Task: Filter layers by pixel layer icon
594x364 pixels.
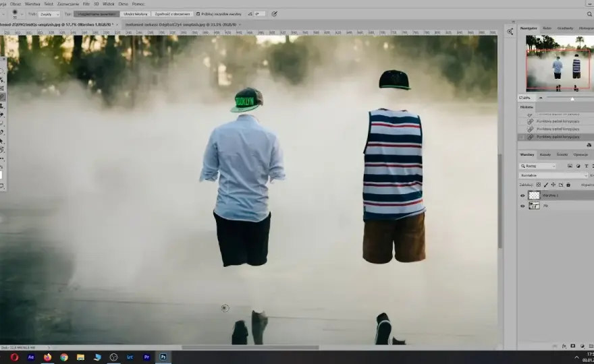Action: coord(570,166)
